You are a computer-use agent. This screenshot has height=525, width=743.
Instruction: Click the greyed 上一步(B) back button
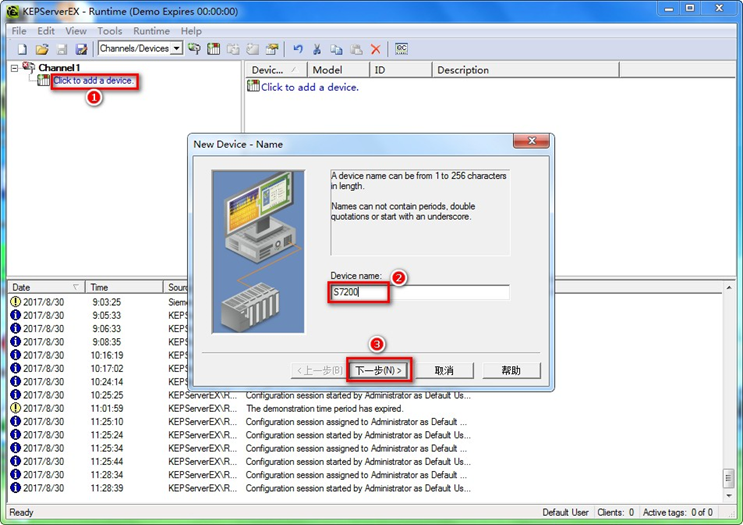tap(319, 370)
